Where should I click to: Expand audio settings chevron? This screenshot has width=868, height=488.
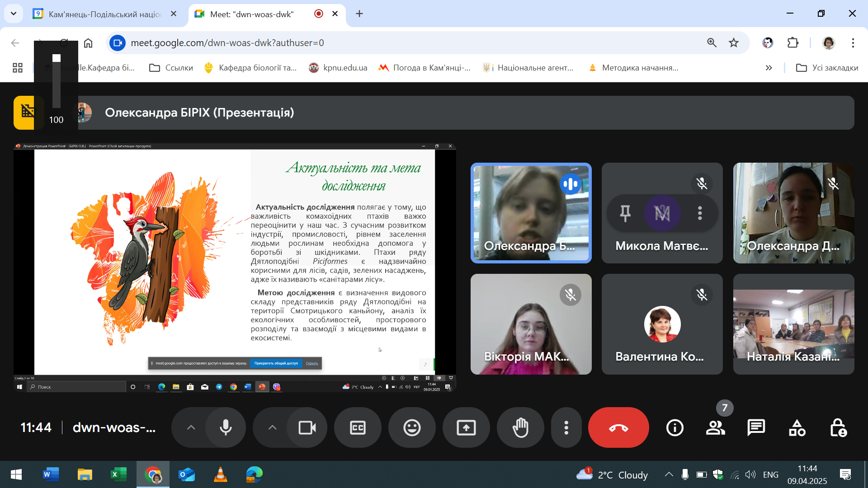[x=191, y=427]
